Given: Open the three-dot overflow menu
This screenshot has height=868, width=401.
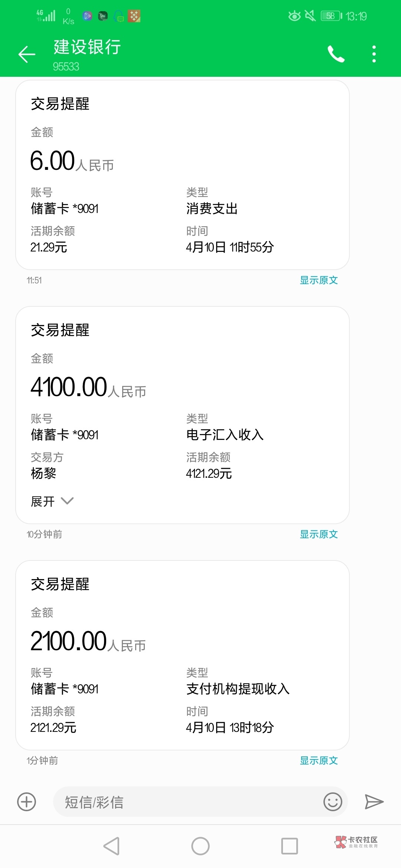Looking at the screenshot, I should coord(374,54).
